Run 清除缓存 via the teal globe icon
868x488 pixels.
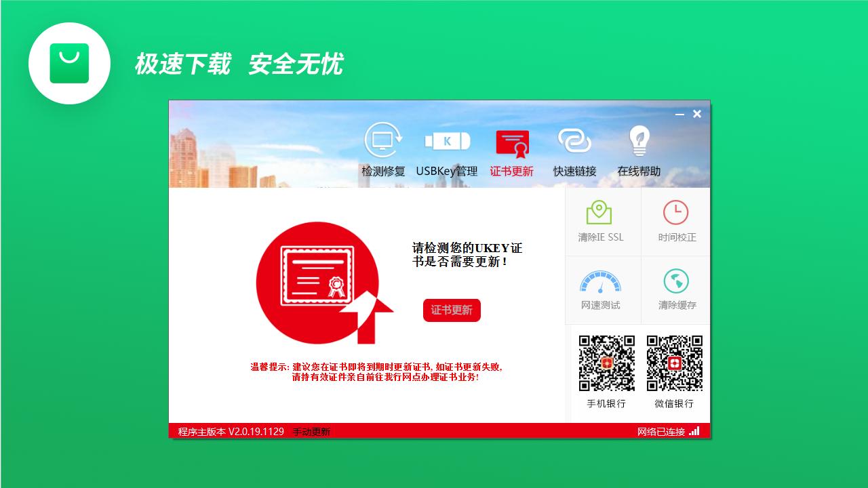[676, 279]
